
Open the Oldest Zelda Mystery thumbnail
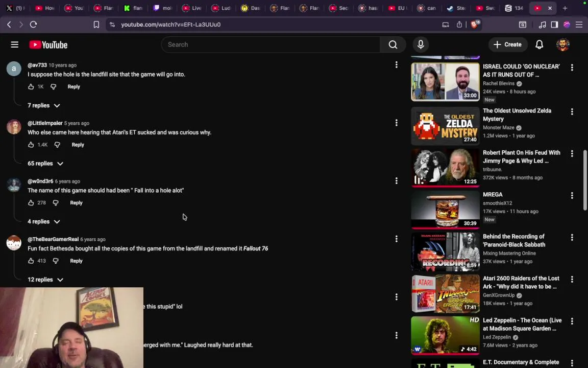pos(445,126)
